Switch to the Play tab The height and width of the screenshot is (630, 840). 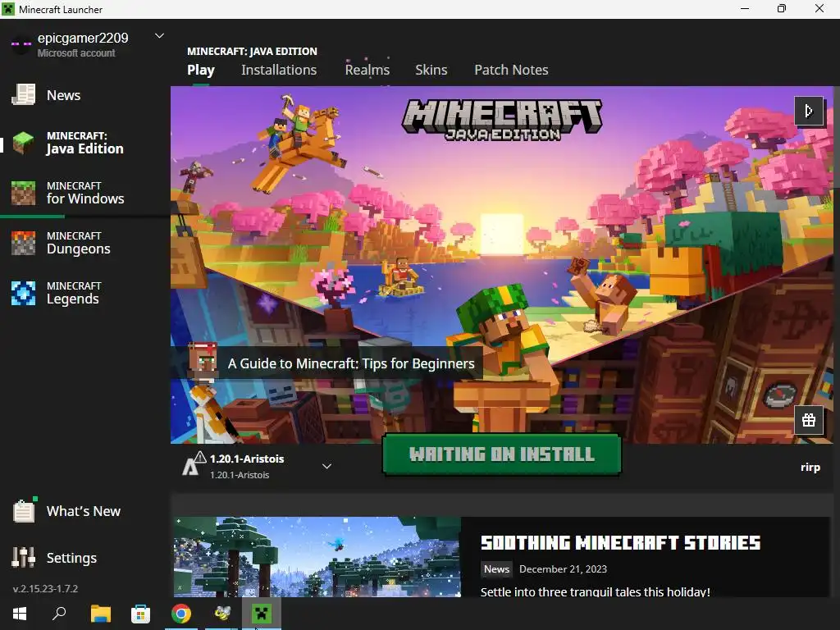pyautogui.click(x=201, y=71)
